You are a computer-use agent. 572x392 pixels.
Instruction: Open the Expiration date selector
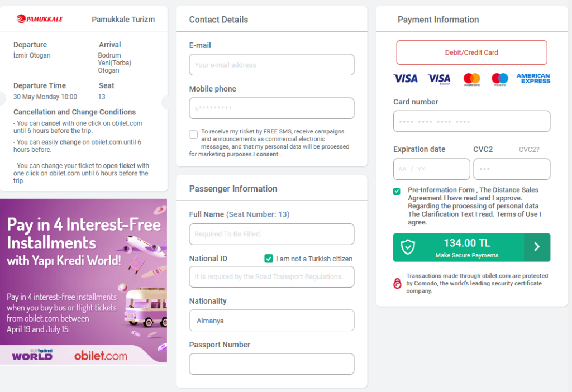click(431, 169)
